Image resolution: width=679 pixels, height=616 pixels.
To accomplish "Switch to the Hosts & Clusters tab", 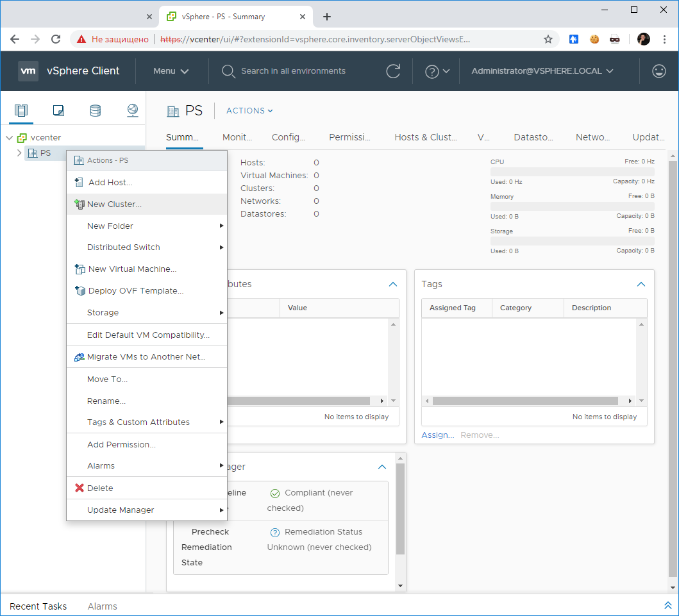I will [426, 137].
